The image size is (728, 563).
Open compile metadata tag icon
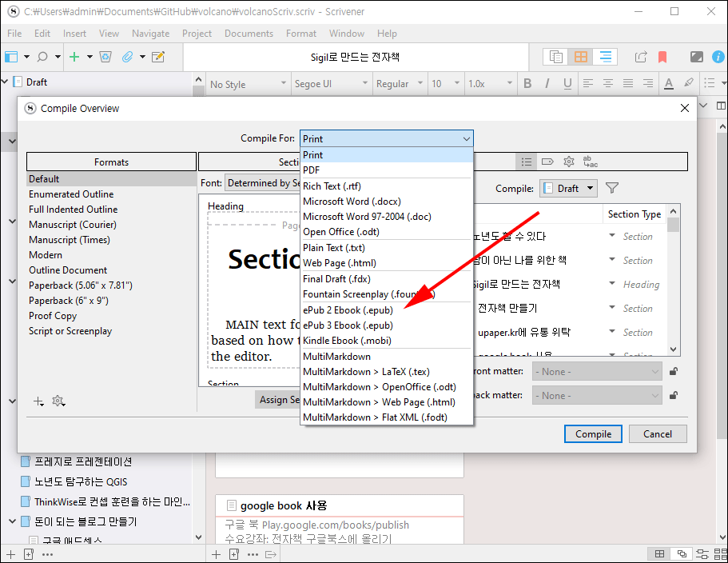pos(547,162)
